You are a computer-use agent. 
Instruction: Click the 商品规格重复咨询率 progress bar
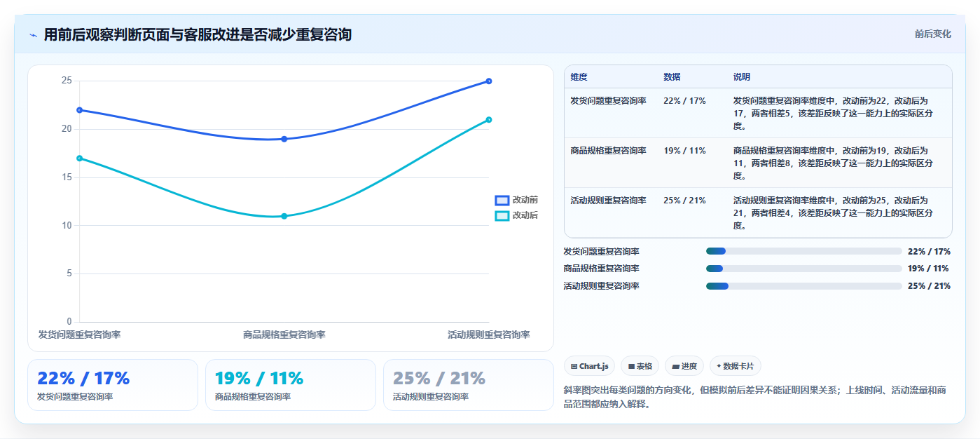click(x=803, y=269)
